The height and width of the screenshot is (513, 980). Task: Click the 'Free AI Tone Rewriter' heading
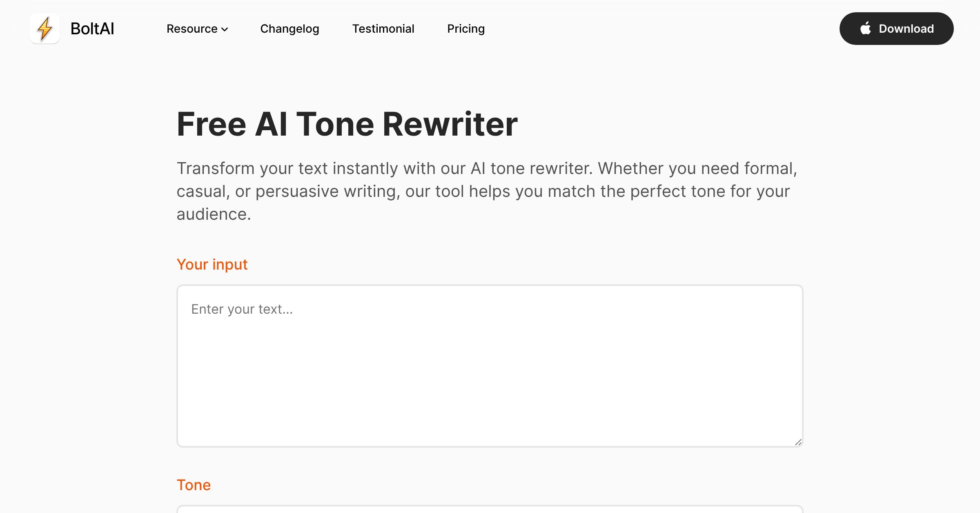coord(347,124)
